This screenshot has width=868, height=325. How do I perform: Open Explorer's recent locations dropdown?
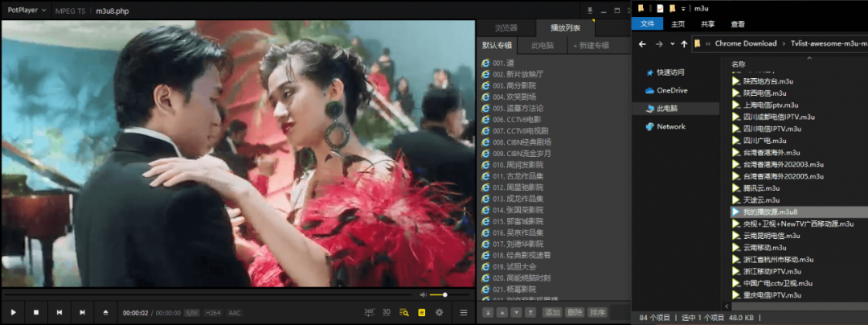[672, 43]
